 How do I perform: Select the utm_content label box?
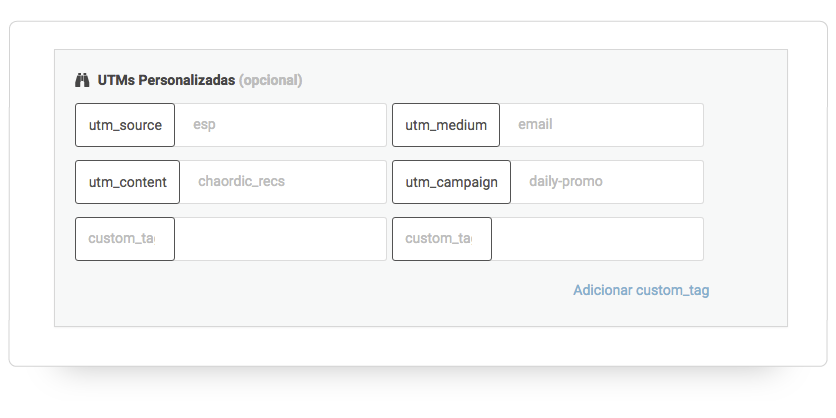coord(127,182)
